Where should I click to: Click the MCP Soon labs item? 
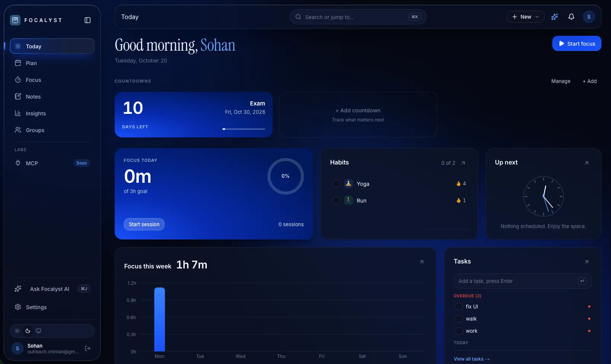[x=52, y=163]
